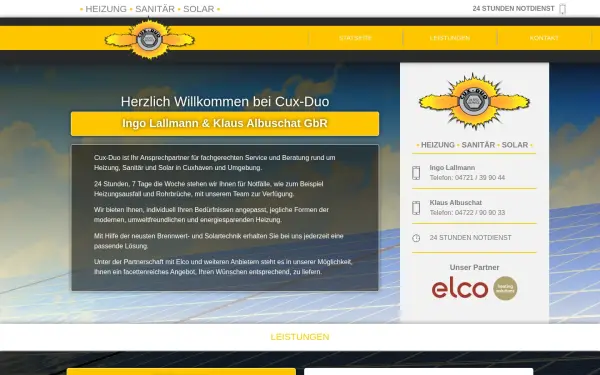
Task: Click the paragraph starting with Wir bieten Ihnen
Action: [211, 215]
